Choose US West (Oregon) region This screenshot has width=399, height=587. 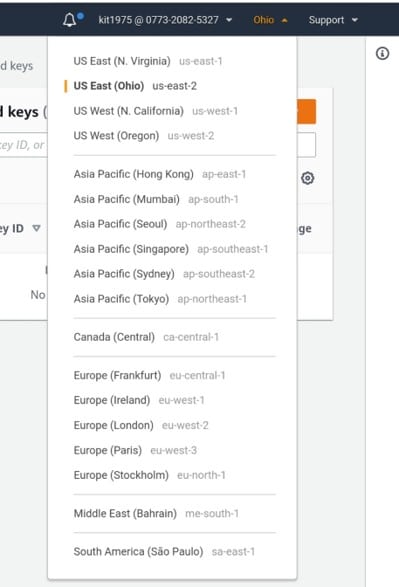click(x=144, y=136)
